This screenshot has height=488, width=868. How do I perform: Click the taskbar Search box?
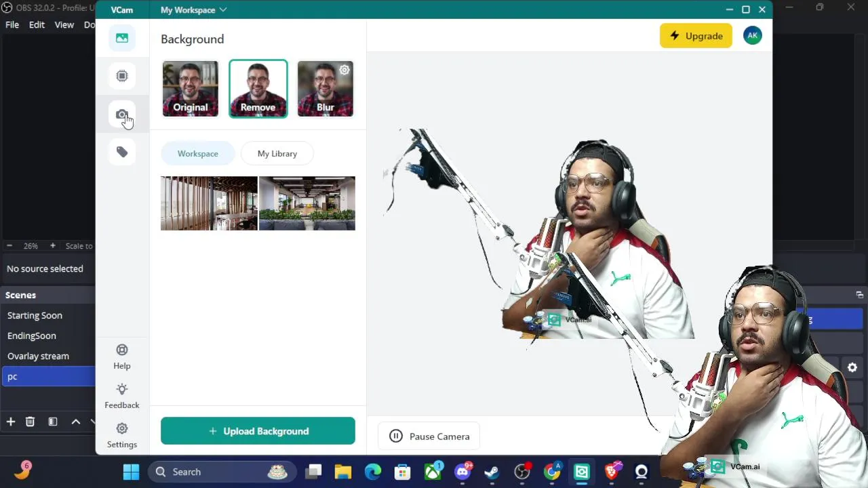pos(222,472)
